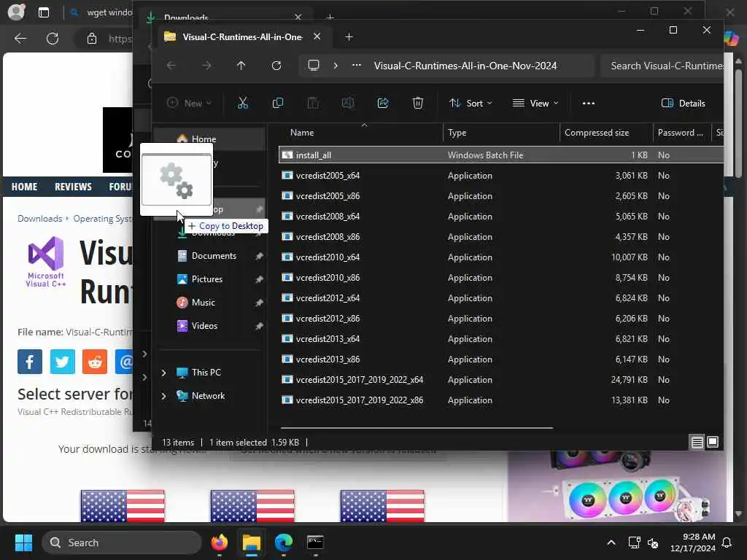Switch to large thumbnails view icon in status bar
The height and width of the screenshot is (560, 747).
[x=713, y=443]
